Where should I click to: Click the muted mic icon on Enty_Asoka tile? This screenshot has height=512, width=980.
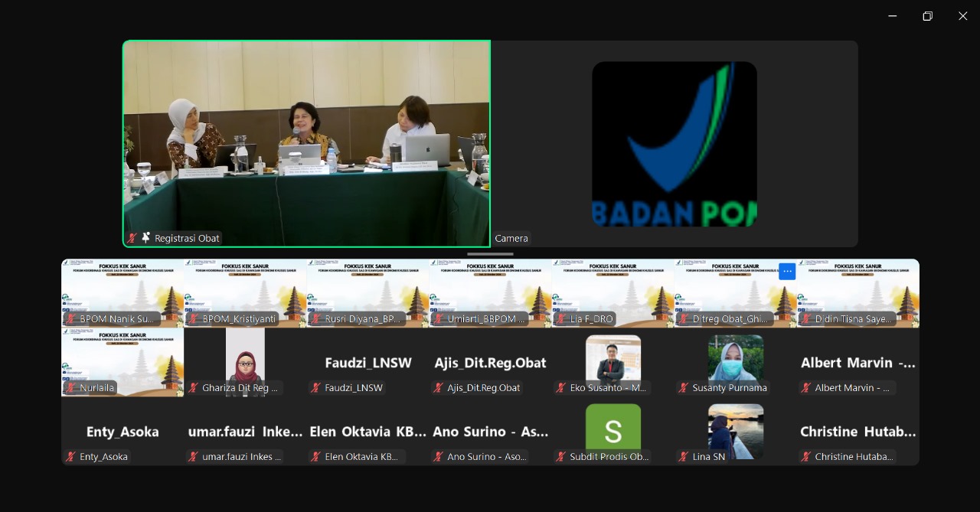pyautogui.click(x=70, y=457)
